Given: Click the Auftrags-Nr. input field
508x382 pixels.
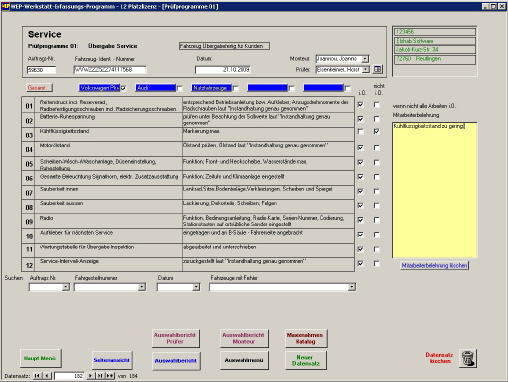Looking at the screenshot, I should point(41,70).
